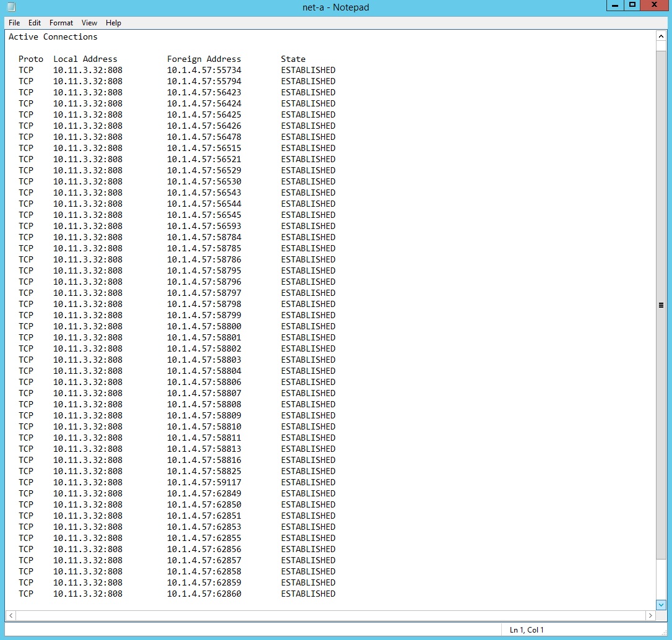Click foreign address 10.1.4.57:58798
The image size is (672, 640).
[204, 305]
